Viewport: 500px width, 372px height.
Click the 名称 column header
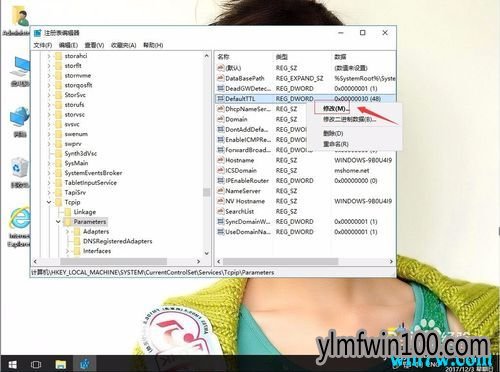coord(244,57)
